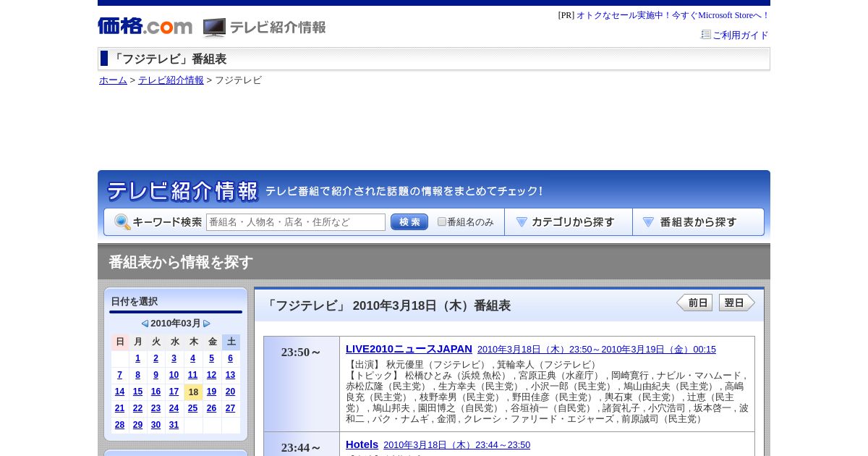The width and height of the screenshot is (868, 456).
Task: Select highlighted March 18 in calendar
Action: tap(193, 392)
